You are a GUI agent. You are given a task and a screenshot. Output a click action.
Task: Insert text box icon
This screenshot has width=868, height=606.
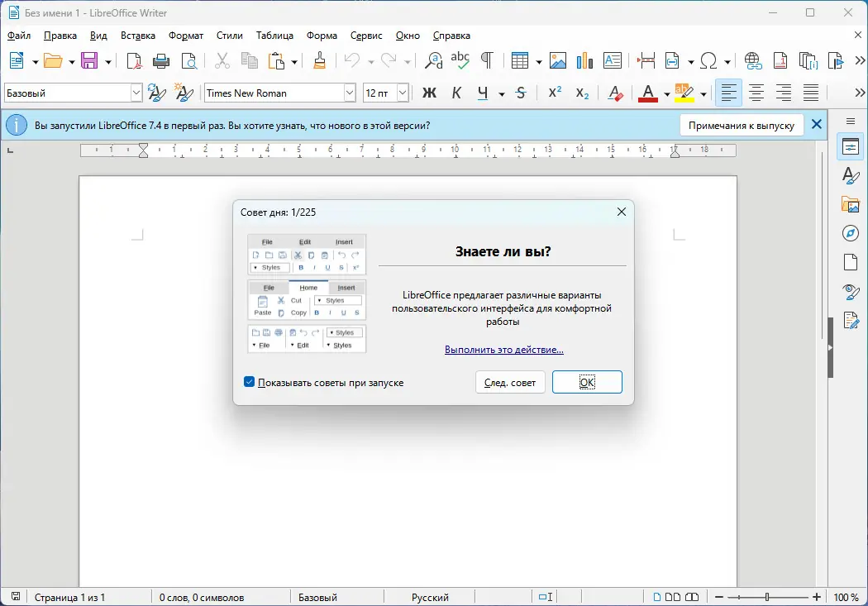point(613,60)
